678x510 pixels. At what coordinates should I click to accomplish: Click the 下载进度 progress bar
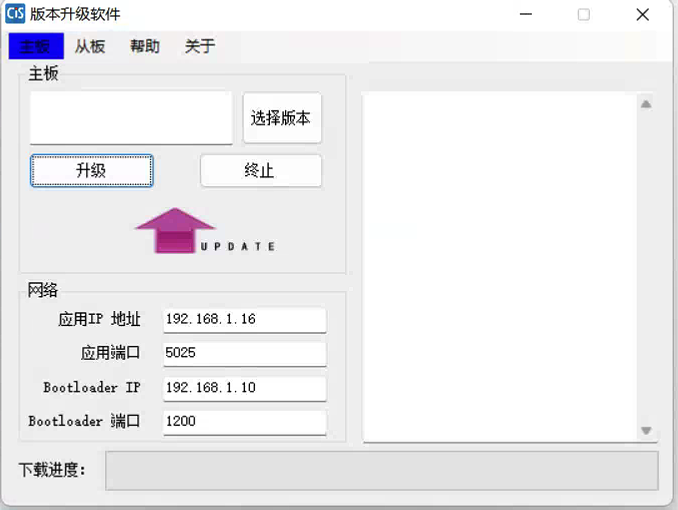[x=381, y=471]
